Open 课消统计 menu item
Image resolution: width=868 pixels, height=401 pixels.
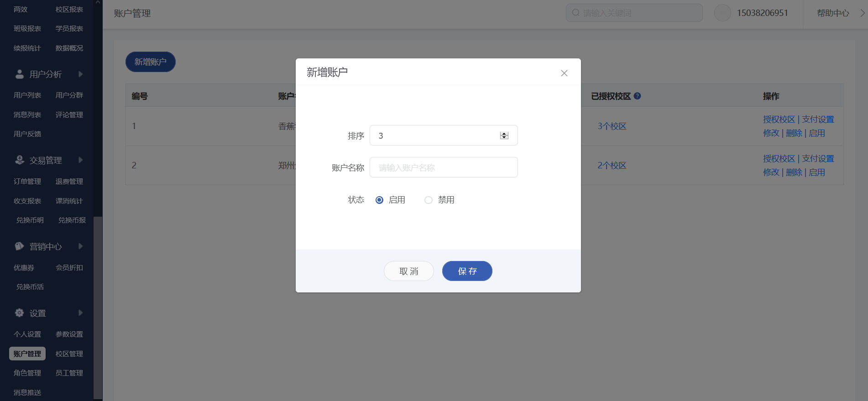pos(69,201)
